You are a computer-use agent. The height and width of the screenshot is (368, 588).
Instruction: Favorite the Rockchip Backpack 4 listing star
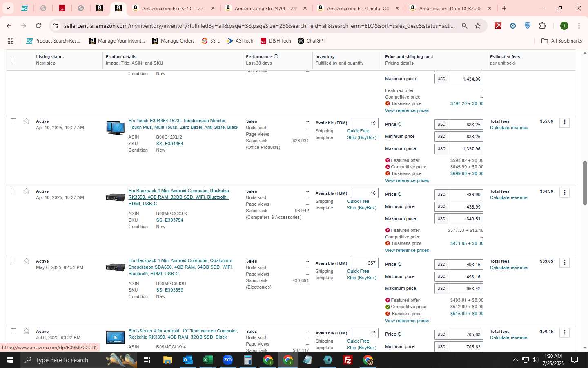tap(27, 191)
